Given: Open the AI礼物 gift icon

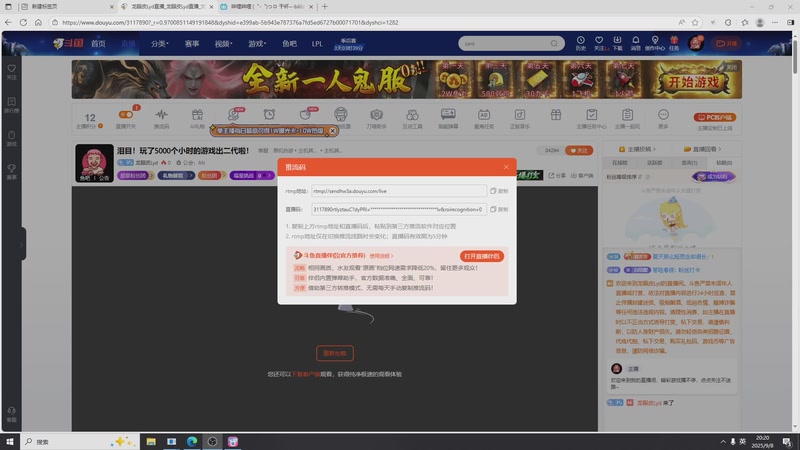Looking at the screenshot, I should click(197, 118).
